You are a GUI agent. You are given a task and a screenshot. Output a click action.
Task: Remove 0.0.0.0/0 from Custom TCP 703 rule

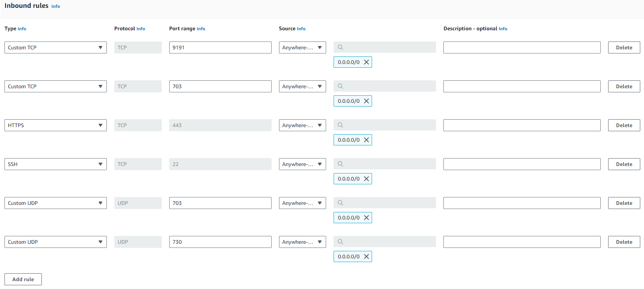tap(366, 101)
